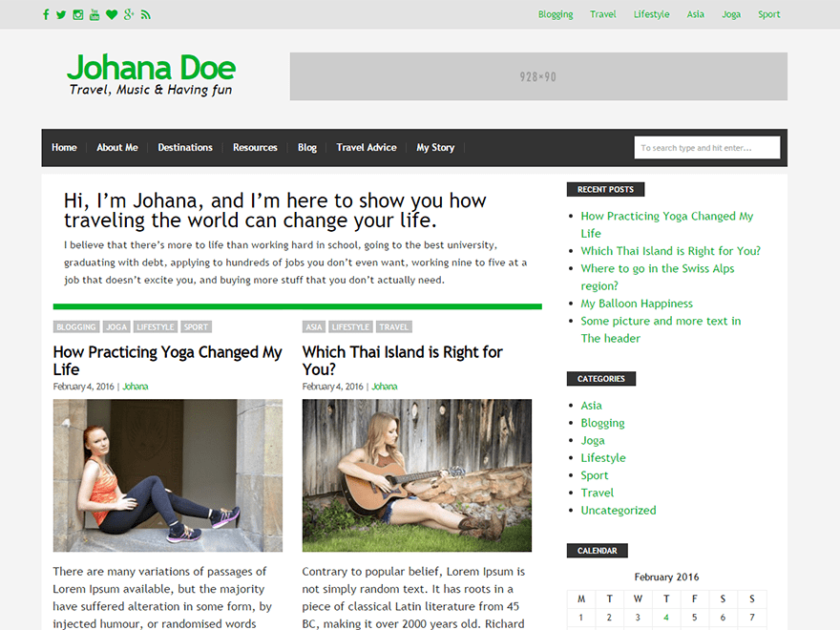Go to Destinations in main menu
840x630 pixels.
(x=185, y=147)
